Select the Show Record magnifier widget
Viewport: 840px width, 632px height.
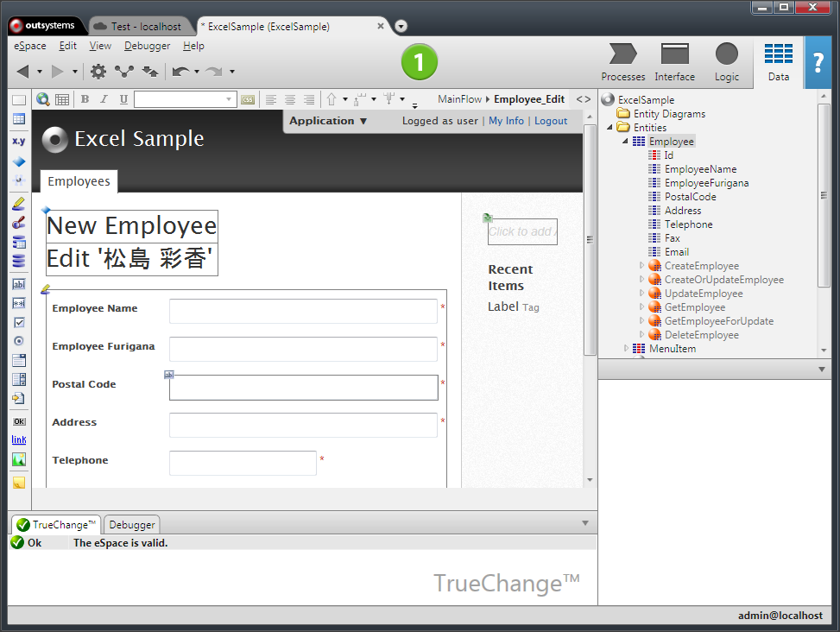click(x=19, y=222)
